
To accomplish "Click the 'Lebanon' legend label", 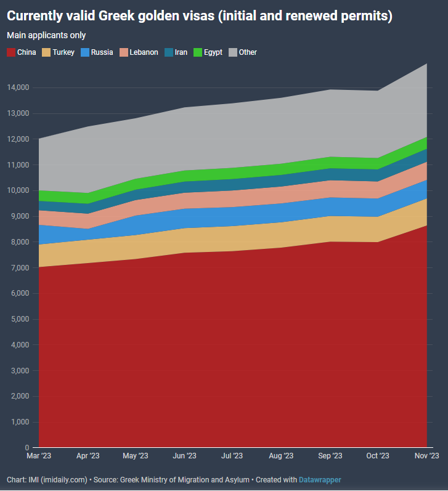I will pyautogui.click(x=144, y=52).
